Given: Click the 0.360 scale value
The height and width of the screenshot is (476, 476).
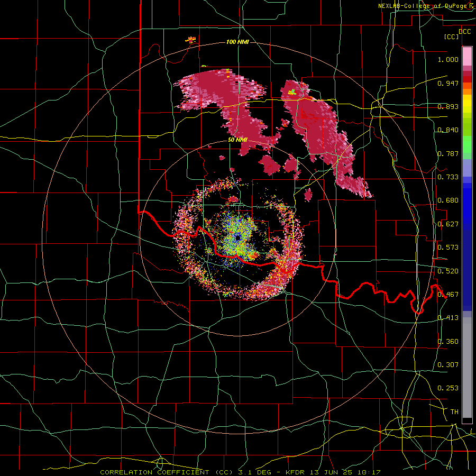Looking at the screenshot, I should [x=448, y=342].
